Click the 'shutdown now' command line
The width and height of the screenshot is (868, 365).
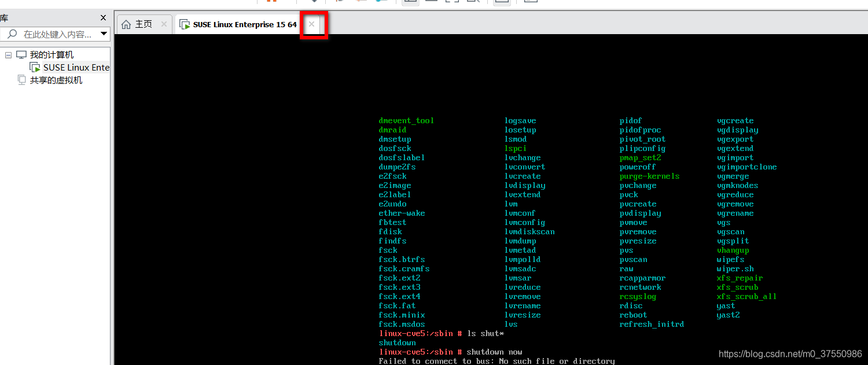pyautogui.click(x=451, y=352)
